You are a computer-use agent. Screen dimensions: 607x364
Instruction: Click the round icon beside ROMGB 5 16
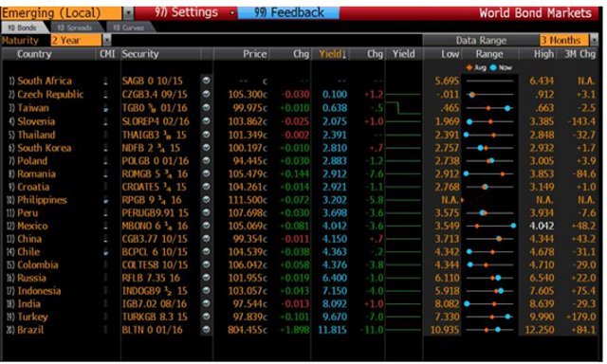coord(206,173)
